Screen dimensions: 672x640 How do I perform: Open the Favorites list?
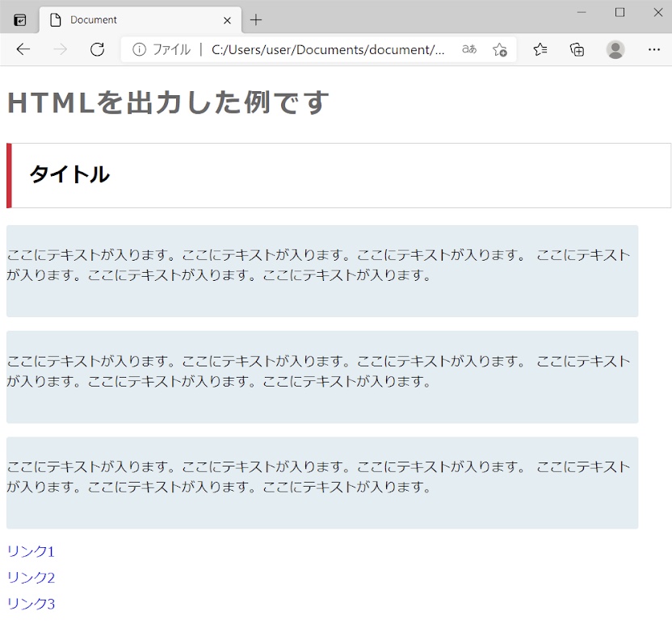540,50
